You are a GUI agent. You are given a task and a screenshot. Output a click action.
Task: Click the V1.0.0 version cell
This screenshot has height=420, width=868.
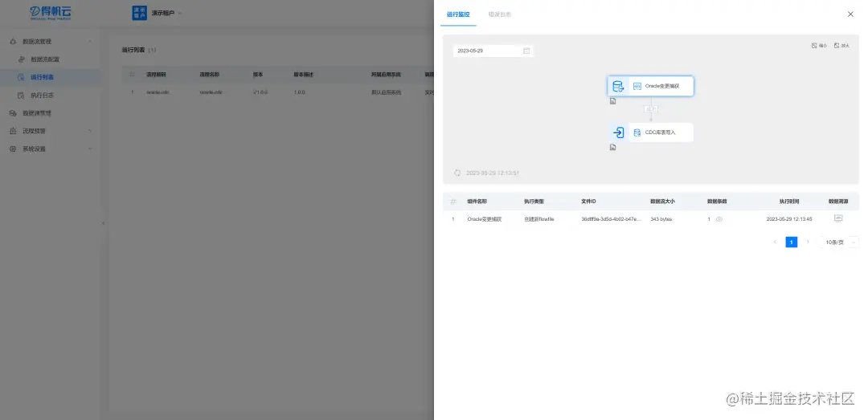click(260, 92)
